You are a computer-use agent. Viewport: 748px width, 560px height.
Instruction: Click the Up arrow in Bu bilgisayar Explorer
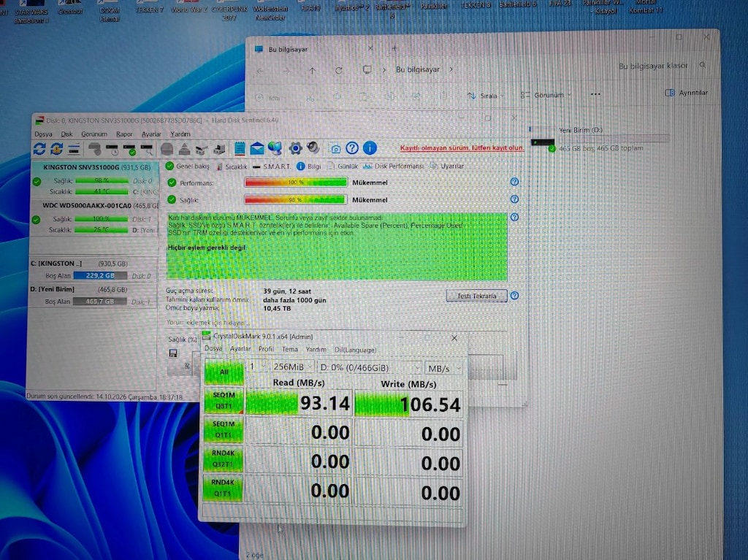coord(313,71)
